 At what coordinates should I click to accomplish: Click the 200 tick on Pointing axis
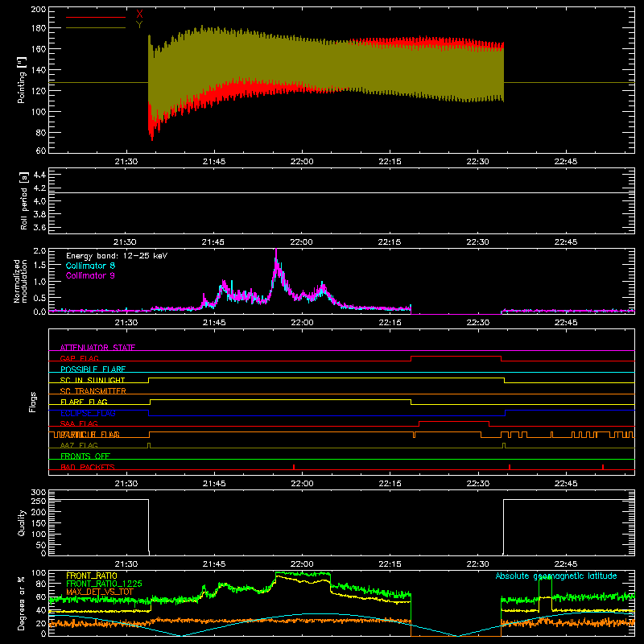(38, 9)
